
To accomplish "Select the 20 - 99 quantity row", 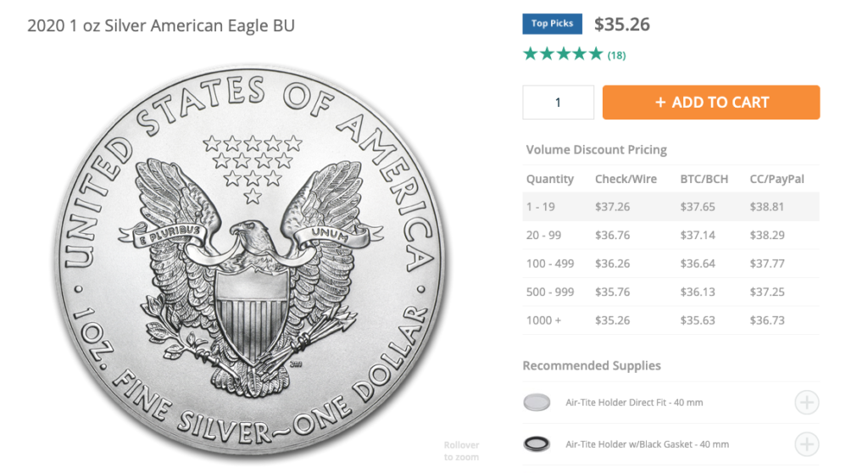I will tap(671, 236).
